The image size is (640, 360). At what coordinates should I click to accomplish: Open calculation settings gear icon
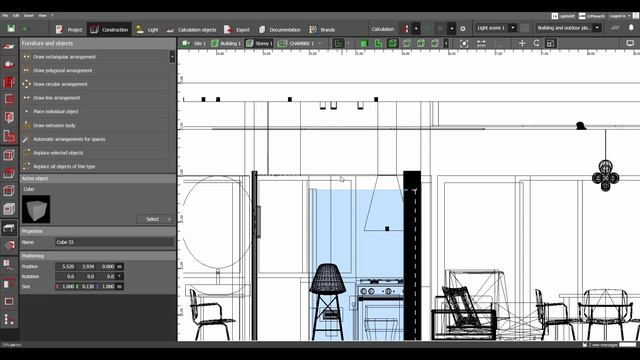coord(462,29)
